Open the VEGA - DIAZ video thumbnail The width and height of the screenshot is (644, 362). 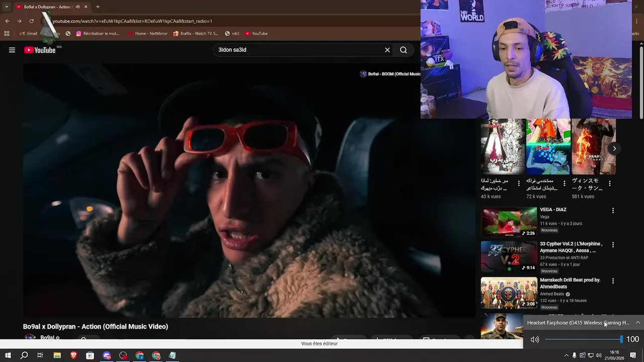point(509,222)
